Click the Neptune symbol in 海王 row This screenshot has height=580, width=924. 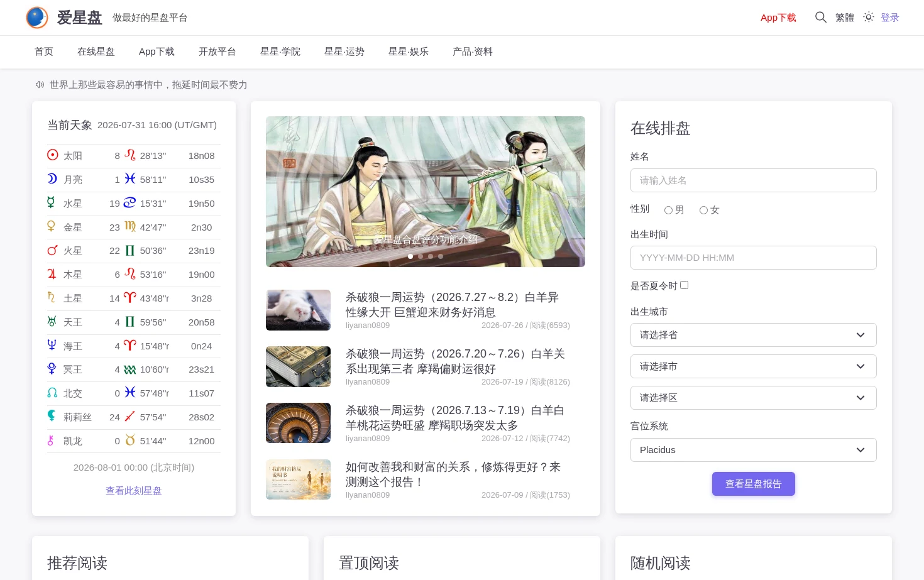(52, 345)
